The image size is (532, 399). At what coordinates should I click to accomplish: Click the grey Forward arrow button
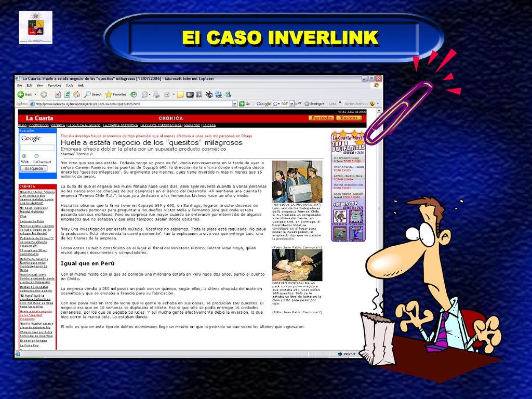coord(44,95)
